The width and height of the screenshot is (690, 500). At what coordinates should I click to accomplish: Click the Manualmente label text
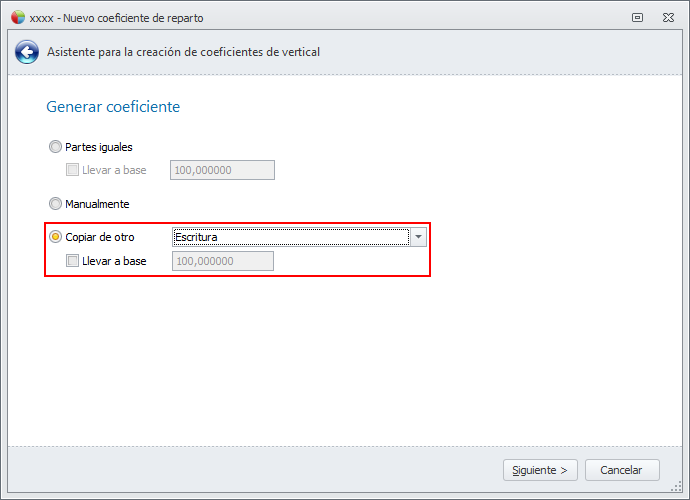pos(97,204)
